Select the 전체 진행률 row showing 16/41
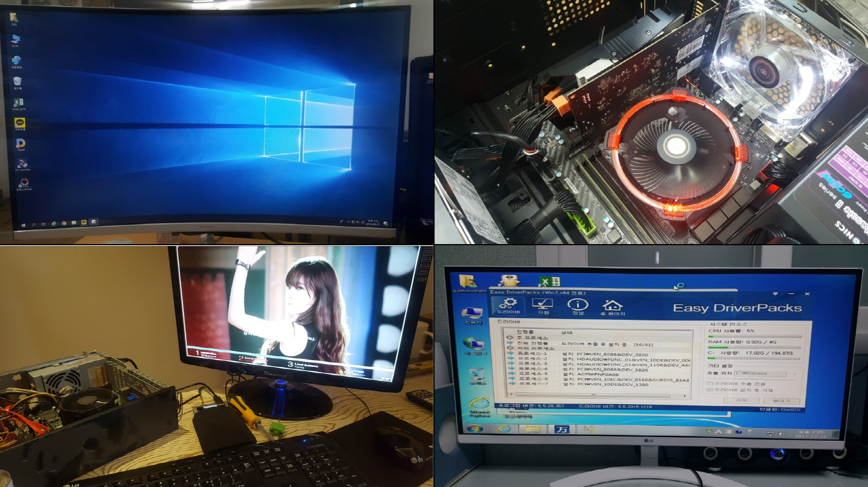The width and height of the screenshot is (868, 487). [597, 344]
